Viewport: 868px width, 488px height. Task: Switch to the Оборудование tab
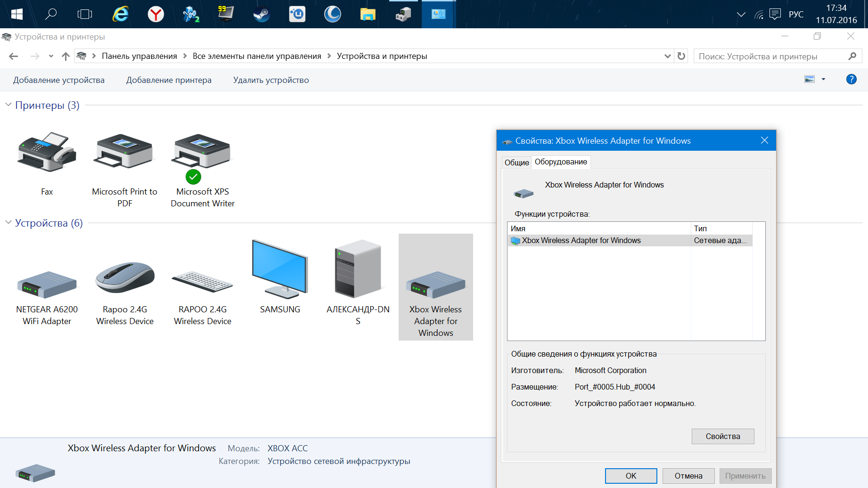(x=561, y=162)
